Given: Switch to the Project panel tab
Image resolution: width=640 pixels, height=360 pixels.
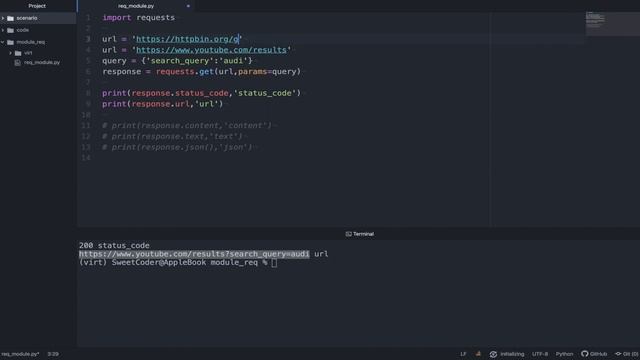Looking at the screenshot, I should 37,6.
